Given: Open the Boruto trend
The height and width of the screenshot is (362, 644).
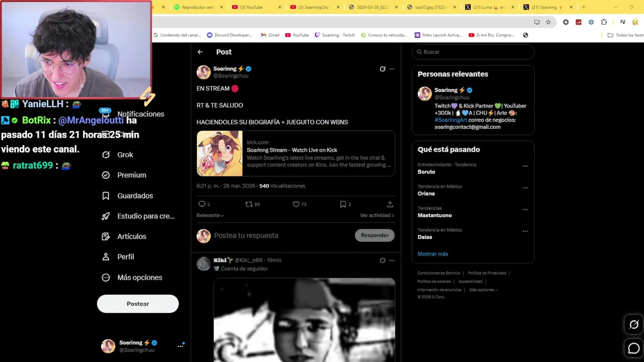Looking at the screenshot, I should 426,172.
